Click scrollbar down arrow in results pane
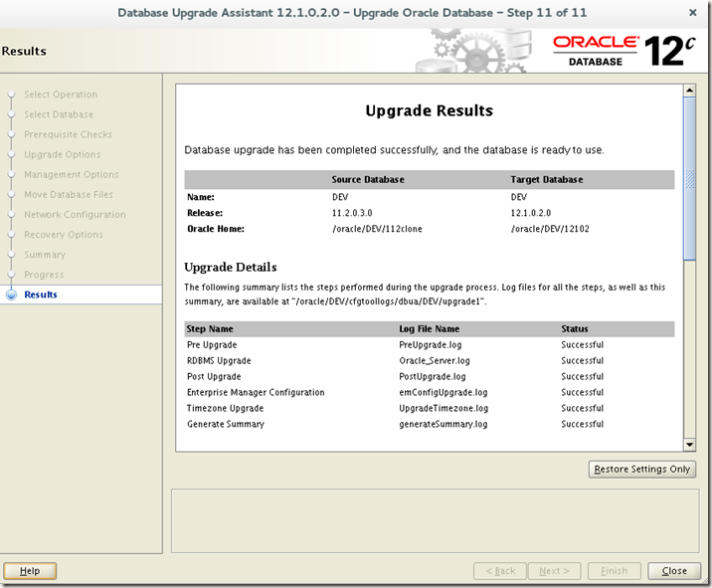This screenshot has height=588, width=712. point(689,445)
